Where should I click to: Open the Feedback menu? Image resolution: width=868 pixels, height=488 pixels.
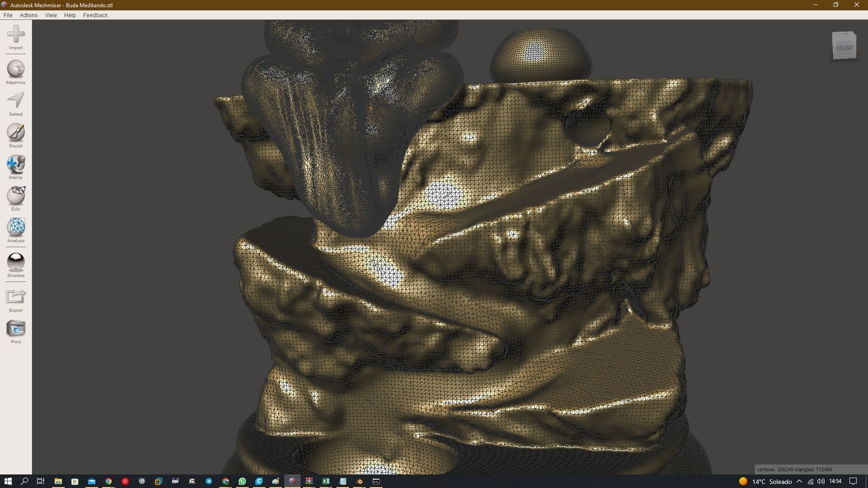point(95,15)
